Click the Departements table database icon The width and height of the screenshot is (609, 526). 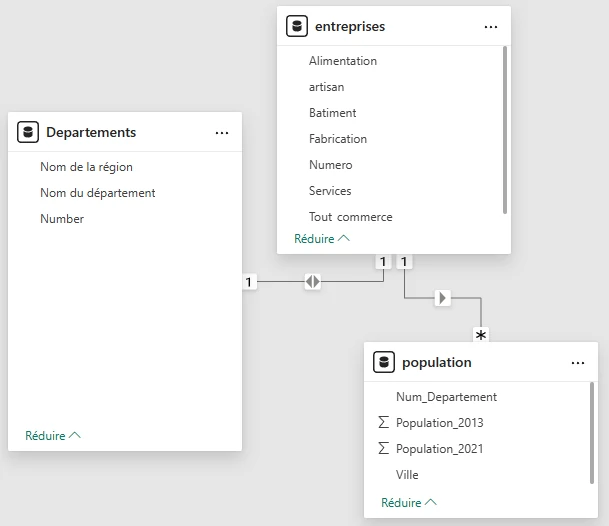(28, 132)
